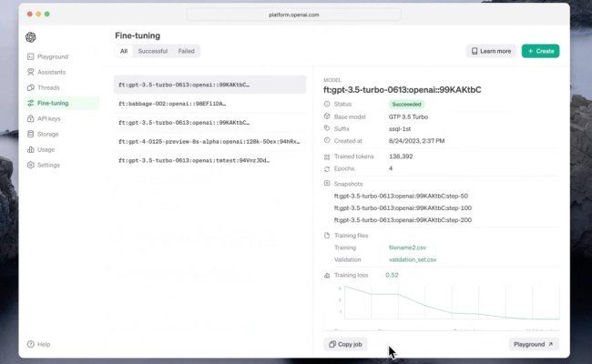Click the OpenAI logo in the sidebar
The height and width of the screenshot is (364, 592).
31,37
